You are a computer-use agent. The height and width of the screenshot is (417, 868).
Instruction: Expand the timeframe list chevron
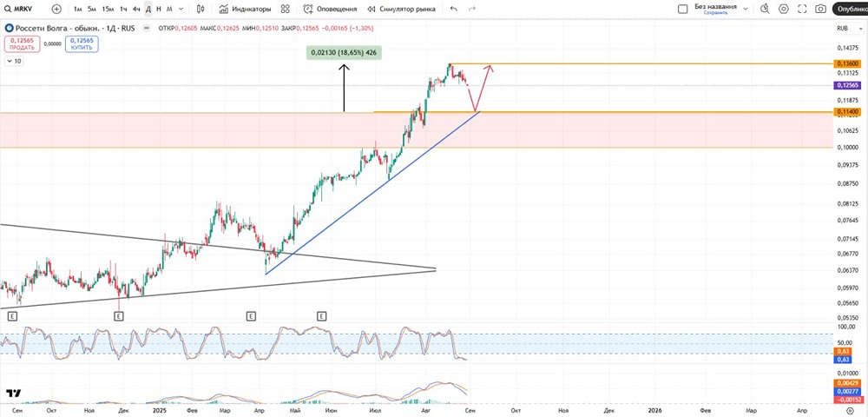click(181, 9)
